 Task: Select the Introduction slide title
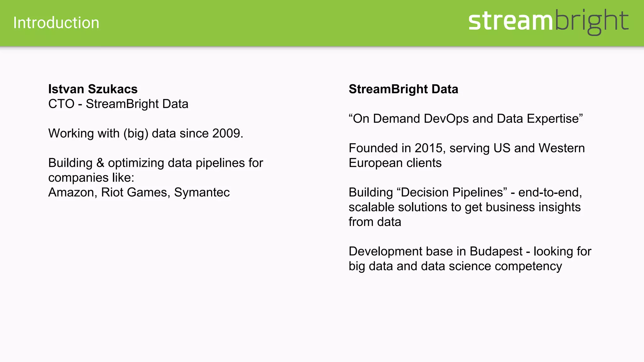56,23
